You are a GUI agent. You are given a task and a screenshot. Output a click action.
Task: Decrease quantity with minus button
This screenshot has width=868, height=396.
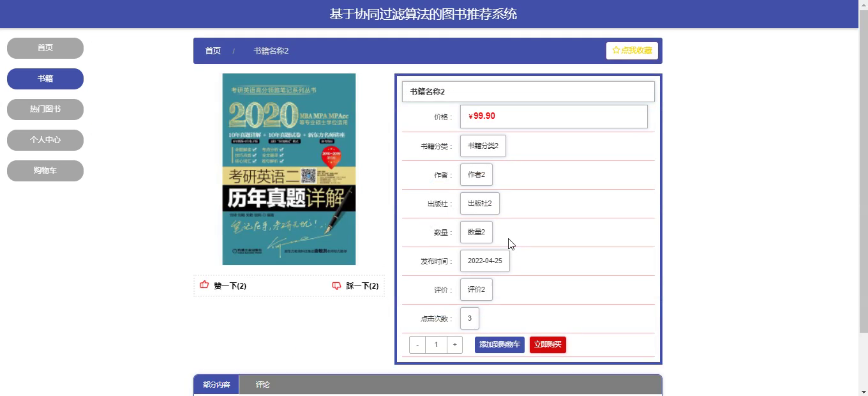pos(417,345)
